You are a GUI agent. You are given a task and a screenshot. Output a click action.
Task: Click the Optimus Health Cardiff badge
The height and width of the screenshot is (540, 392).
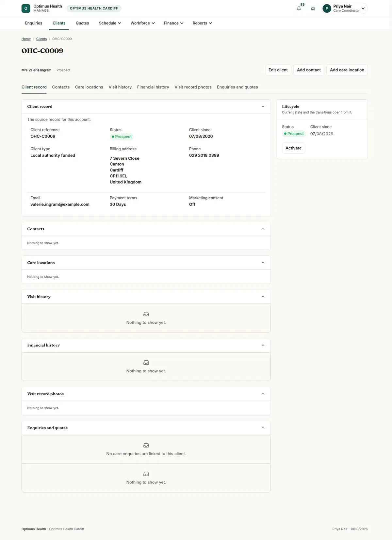coord(94,8)
